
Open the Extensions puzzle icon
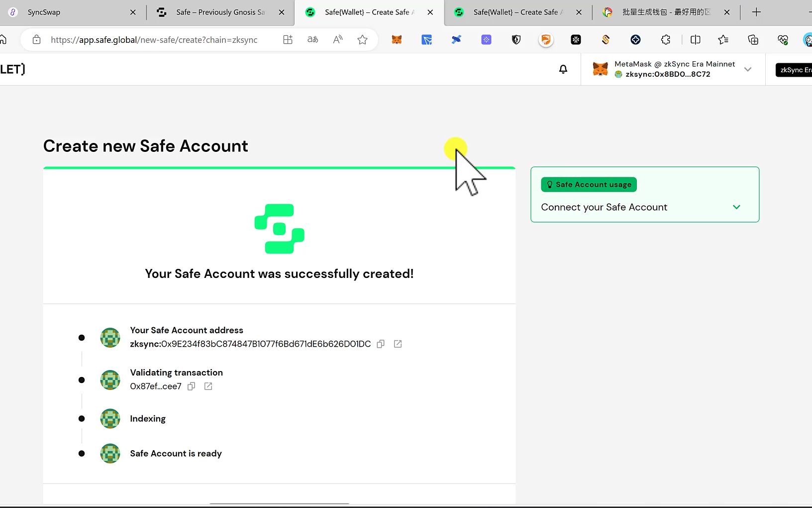[666, 40]
